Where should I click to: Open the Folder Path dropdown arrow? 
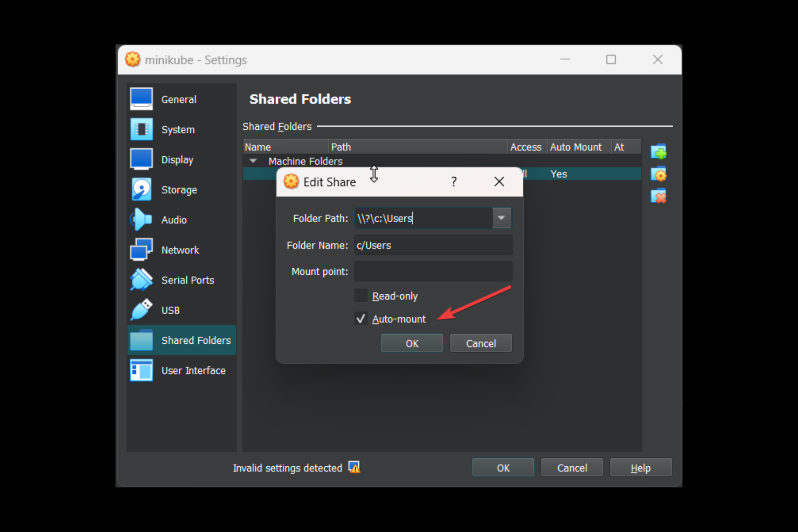point(502,218)
